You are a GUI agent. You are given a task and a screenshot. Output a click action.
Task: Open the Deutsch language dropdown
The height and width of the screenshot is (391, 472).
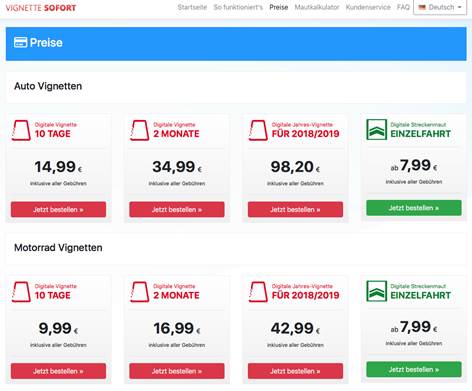[440, 7]
